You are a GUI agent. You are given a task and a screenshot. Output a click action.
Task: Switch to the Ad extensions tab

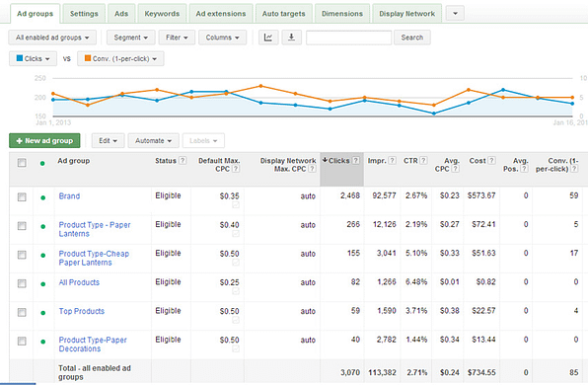[221, 14]
